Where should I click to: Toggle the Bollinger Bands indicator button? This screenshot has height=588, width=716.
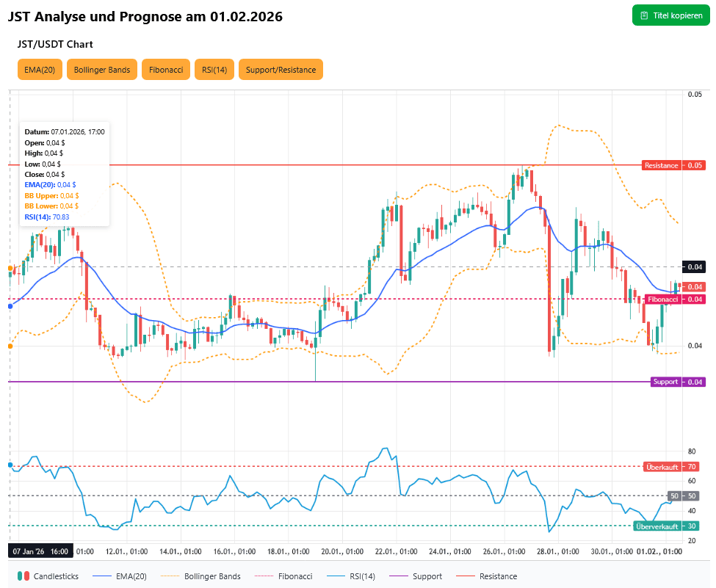tap(102, 70)
